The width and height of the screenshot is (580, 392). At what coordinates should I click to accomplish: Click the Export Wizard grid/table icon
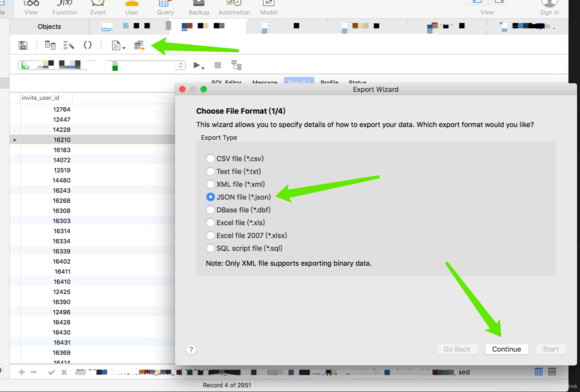pyautogui.click(x=139, y=46)
